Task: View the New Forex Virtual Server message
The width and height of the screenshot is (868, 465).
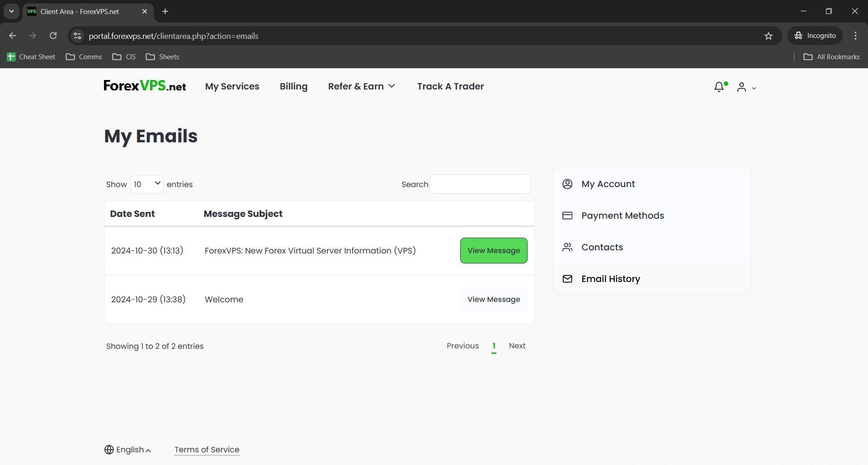Action: coord(494,250)
